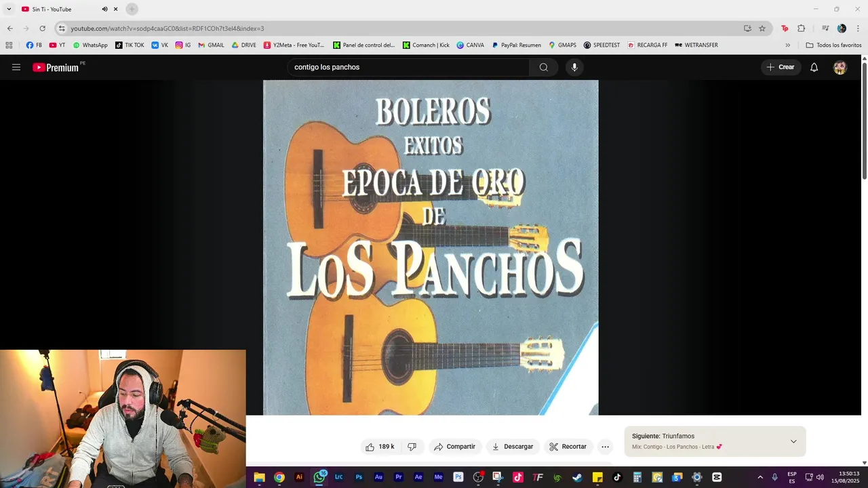Image resolution: width=868 pixels, height=488 pixels.
Task: Open the IG bookmark
Action: pyautogui.click(x=183, y=45)
